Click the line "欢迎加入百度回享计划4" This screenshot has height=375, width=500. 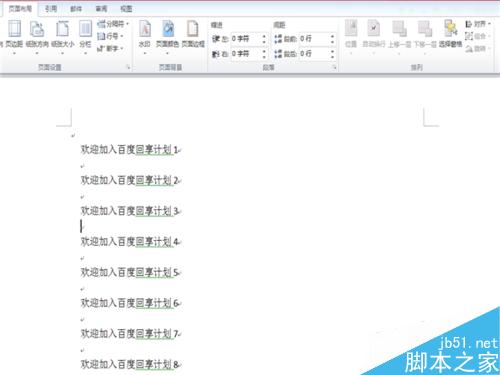[x=129, y=242]
